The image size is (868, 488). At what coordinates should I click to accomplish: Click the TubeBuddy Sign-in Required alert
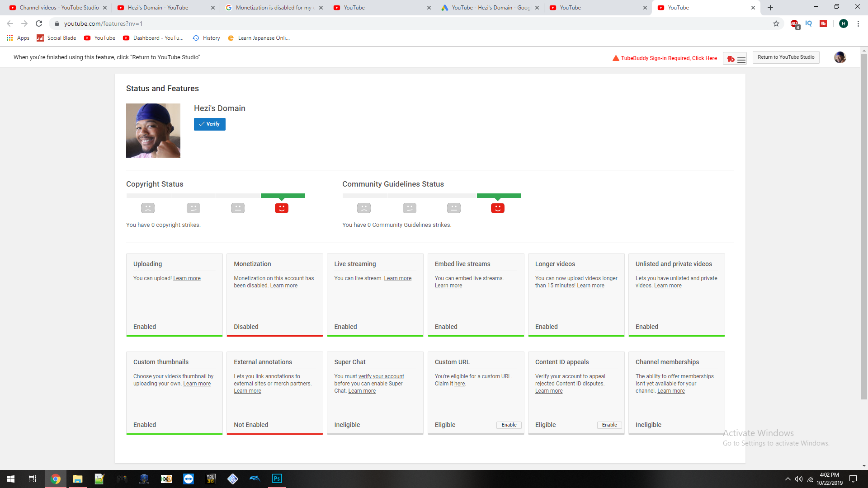coord(664,58)
